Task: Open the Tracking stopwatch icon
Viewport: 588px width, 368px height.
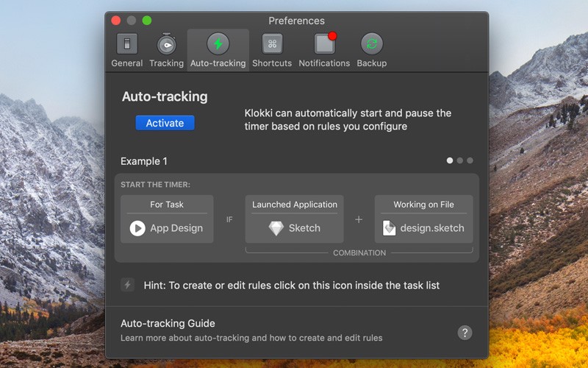Action: (167, 44)
